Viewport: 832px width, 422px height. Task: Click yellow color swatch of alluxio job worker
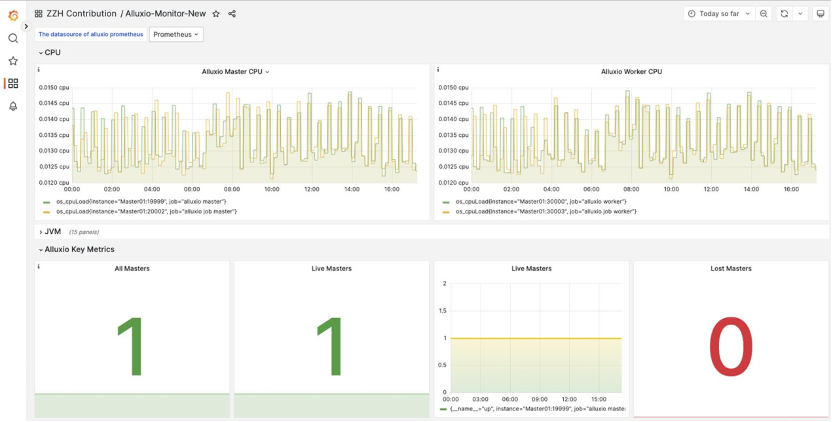point(446,212)
